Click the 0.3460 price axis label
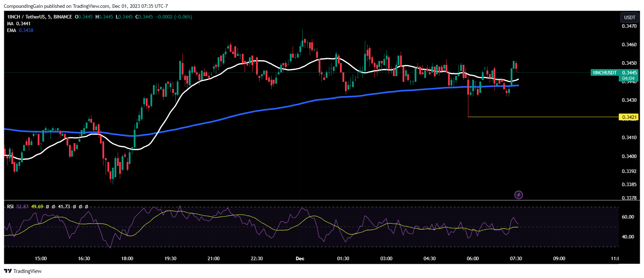The image size is (644, 278). [629, 44]
